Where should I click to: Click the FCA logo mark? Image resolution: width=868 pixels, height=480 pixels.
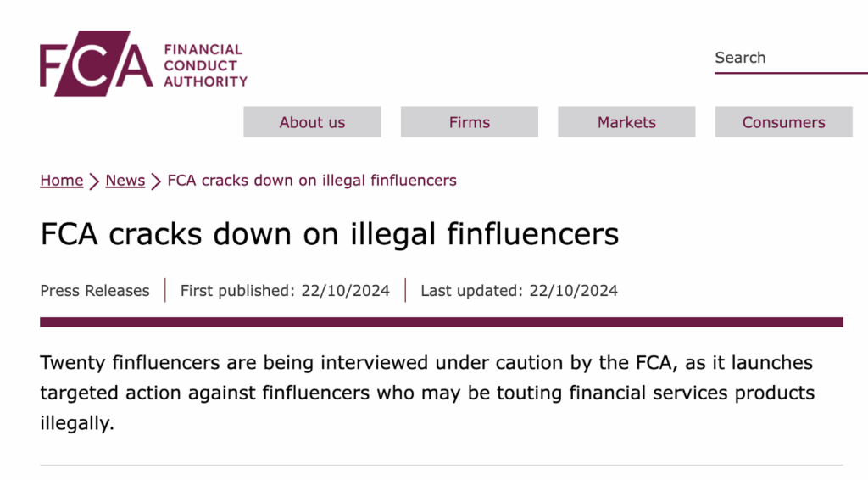pos(97,63)
